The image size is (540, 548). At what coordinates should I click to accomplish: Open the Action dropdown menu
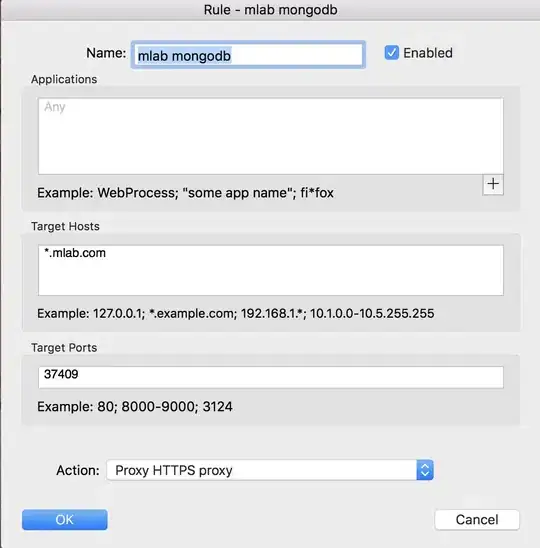270,470
